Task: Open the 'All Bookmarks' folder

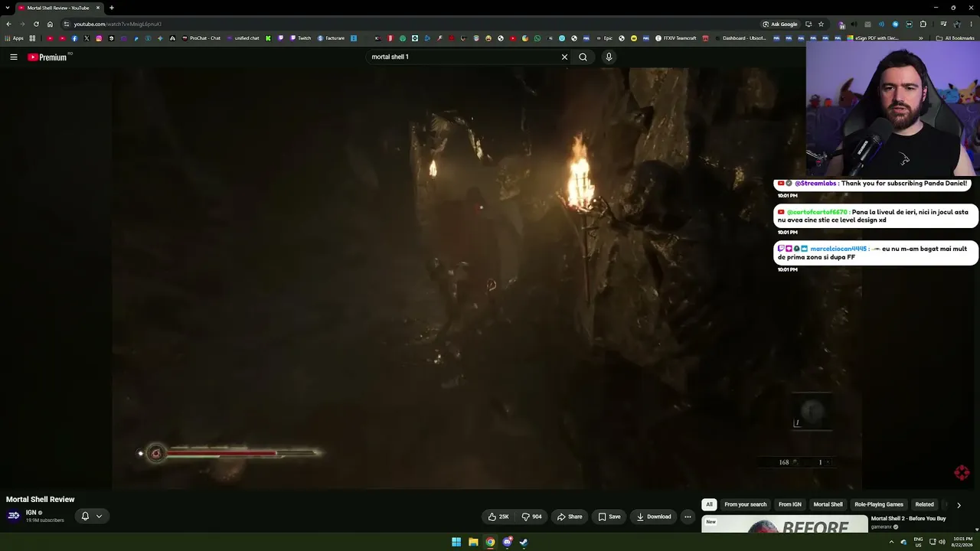Action: pos(955,38)
